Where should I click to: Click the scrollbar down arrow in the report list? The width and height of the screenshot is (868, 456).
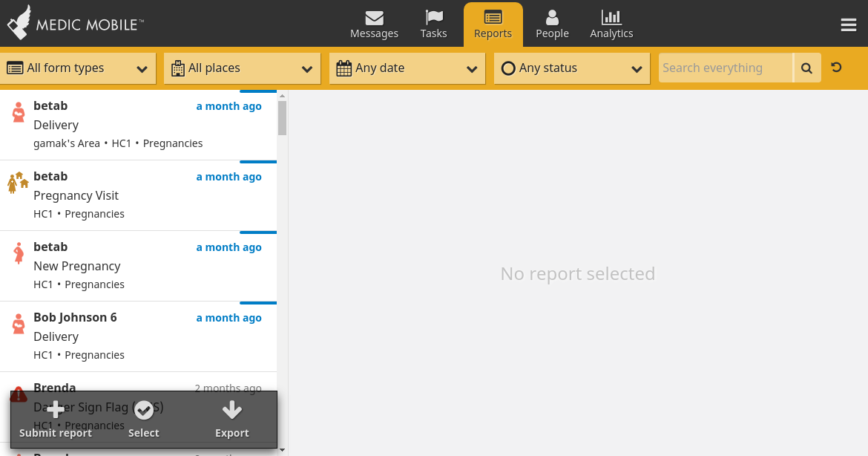[283, 450]
